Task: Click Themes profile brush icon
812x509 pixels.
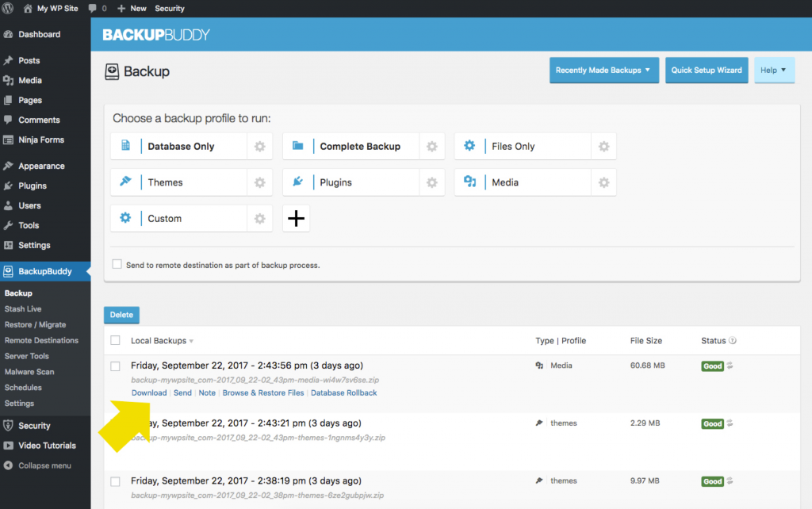Action: click(x=126, y=182)
